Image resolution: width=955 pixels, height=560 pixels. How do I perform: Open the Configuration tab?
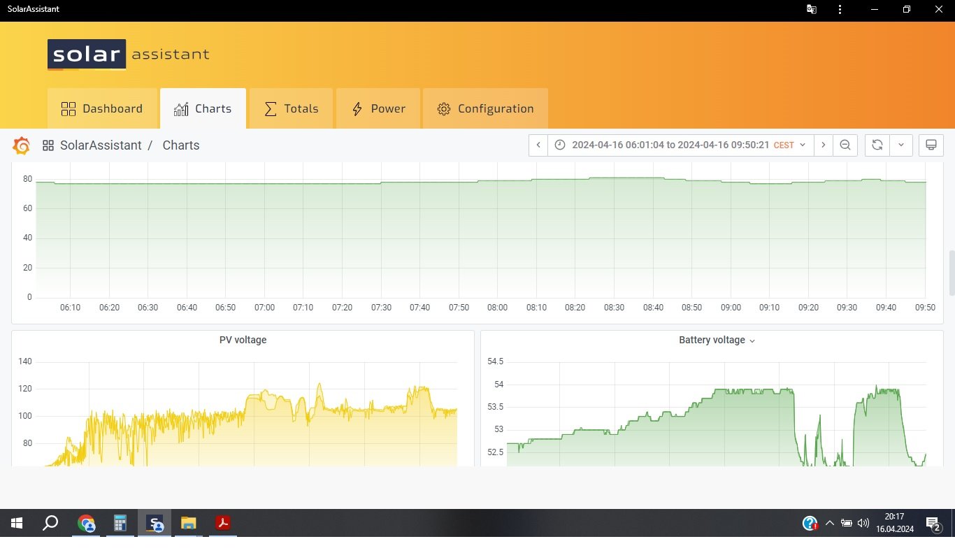click(485, 108)
